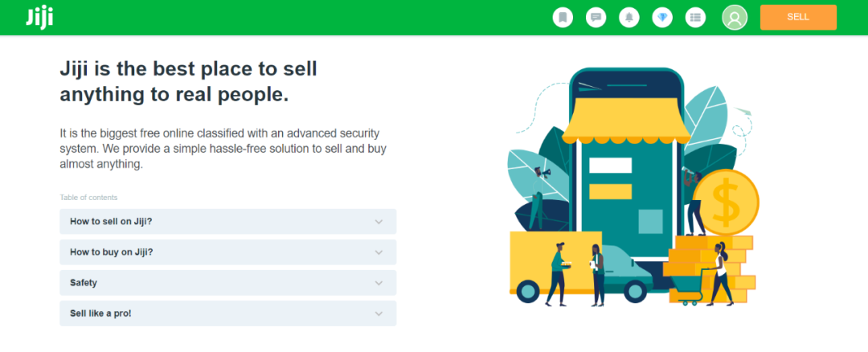
Task: Click chevron arrow on 'How to buy' row
Action: click(x=379, y=252)
